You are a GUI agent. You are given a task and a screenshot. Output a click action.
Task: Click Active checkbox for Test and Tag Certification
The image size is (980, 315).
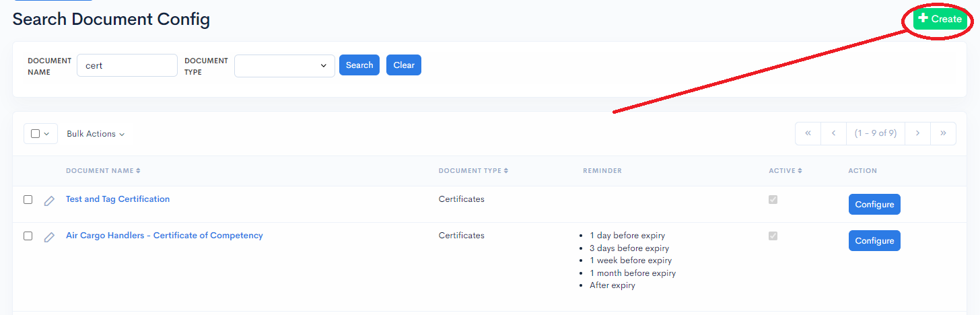773,200
